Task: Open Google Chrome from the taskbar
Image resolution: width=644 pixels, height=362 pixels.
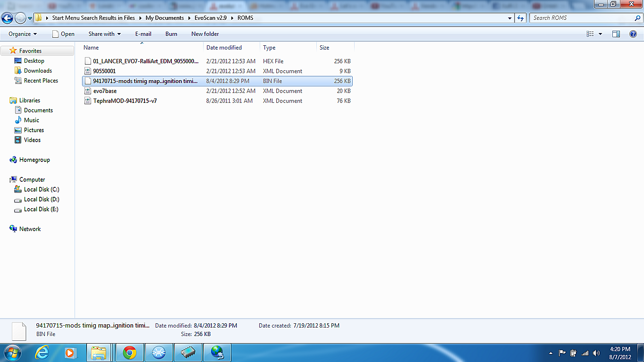Action: point(129,353)
